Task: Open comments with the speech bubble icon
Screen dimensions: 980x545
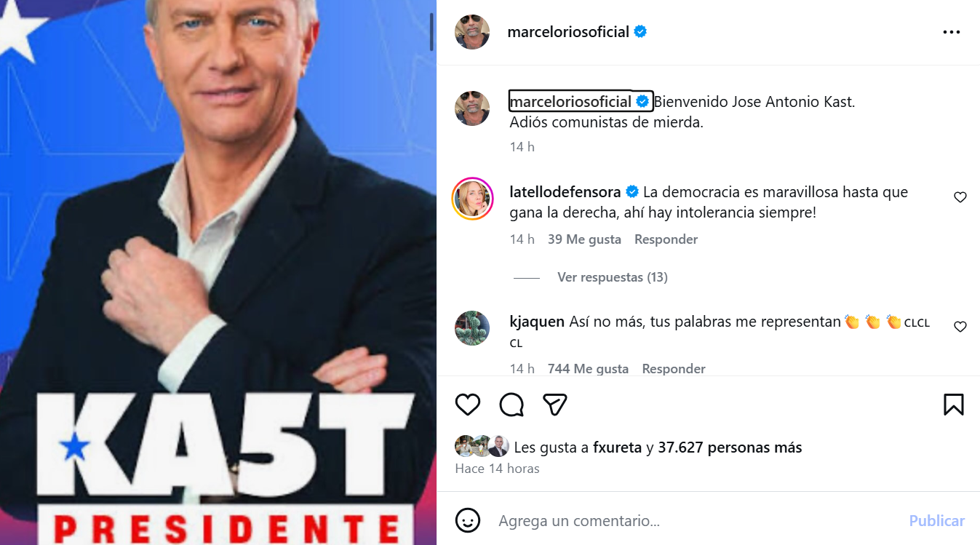Action: (x=511, y=405)
